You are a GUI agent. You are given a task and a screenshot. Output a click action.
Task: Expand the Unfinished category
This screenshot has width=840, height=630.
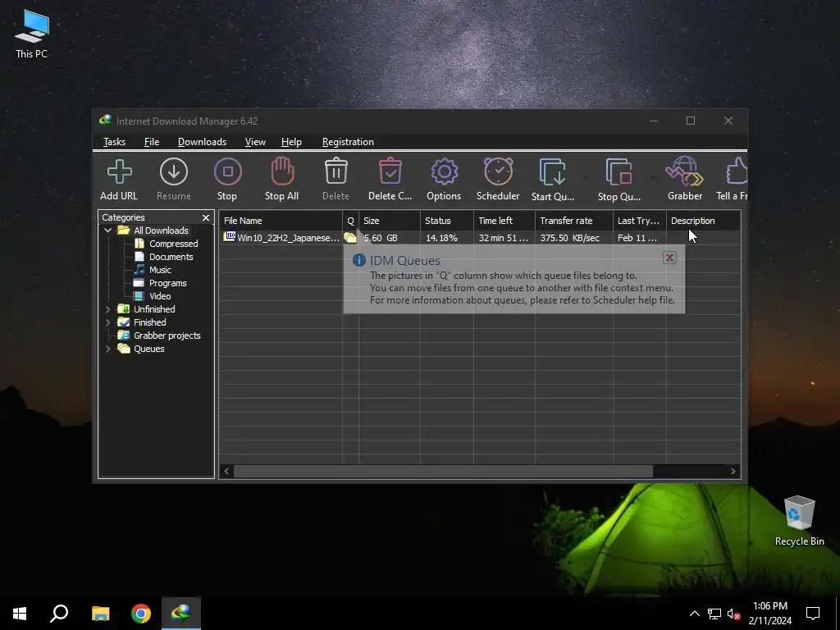point(107,309)
